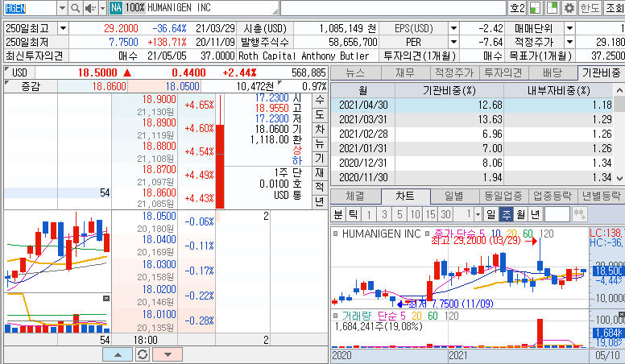625x364 pixels.
Task: Click the up arrow button below order book
Action: pyautogui.click(x=118, y=354)
